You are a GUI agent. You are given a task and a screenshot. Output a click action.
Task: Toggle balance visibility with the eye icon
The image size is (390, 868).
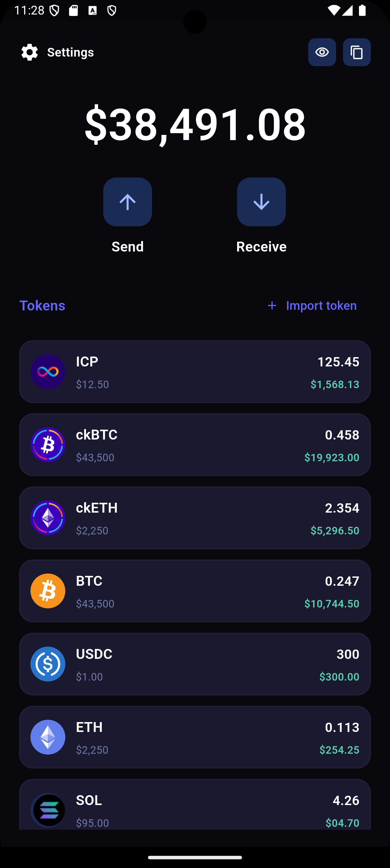pos(322,52)
